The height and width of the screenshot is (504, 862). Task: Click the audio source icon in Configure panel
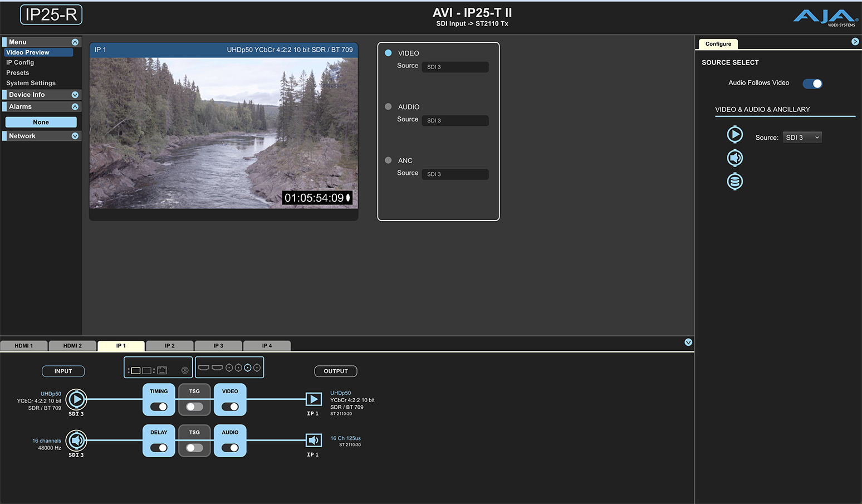[x=734, y=158]
